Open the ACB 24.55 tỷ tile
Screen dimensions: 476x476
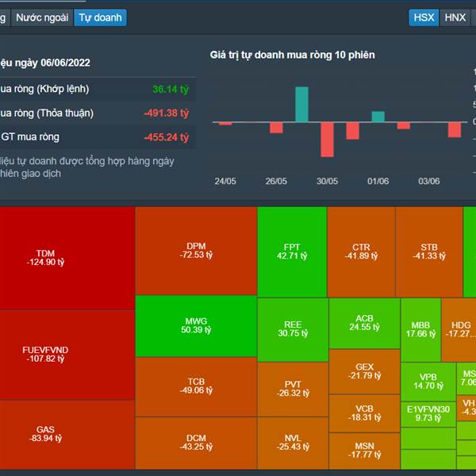click(x=365, y=323)
